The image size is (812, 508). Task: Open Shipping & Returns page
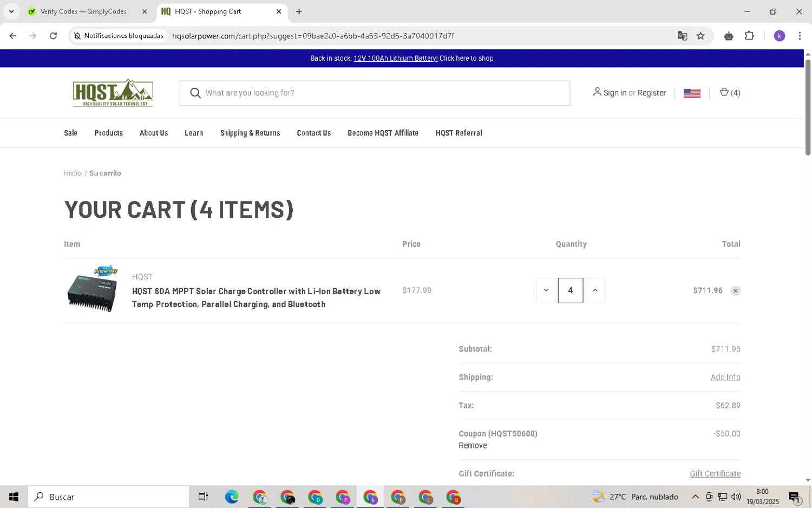point(250,133)
